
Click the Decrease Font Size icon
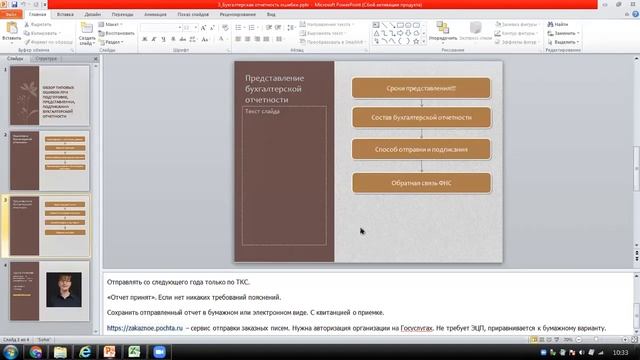[212, 27]
